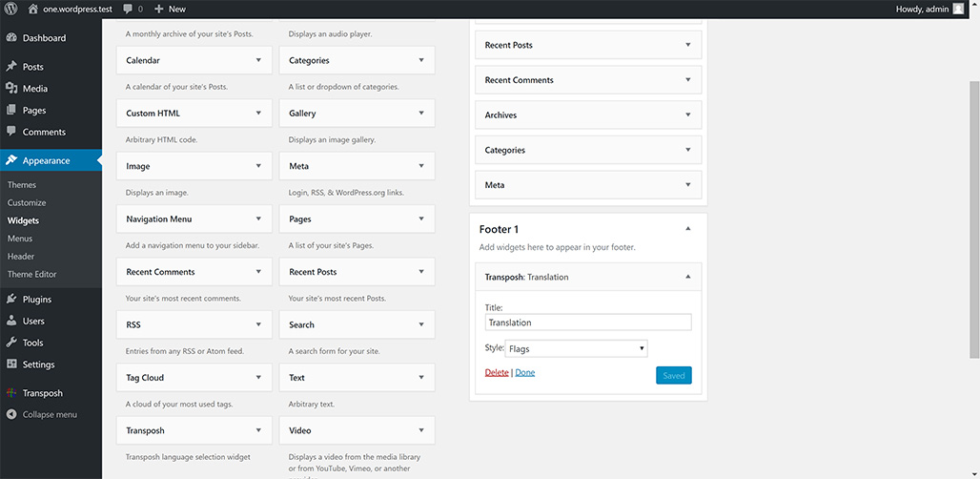Click the Title field containing Translation

pos(588,323)
